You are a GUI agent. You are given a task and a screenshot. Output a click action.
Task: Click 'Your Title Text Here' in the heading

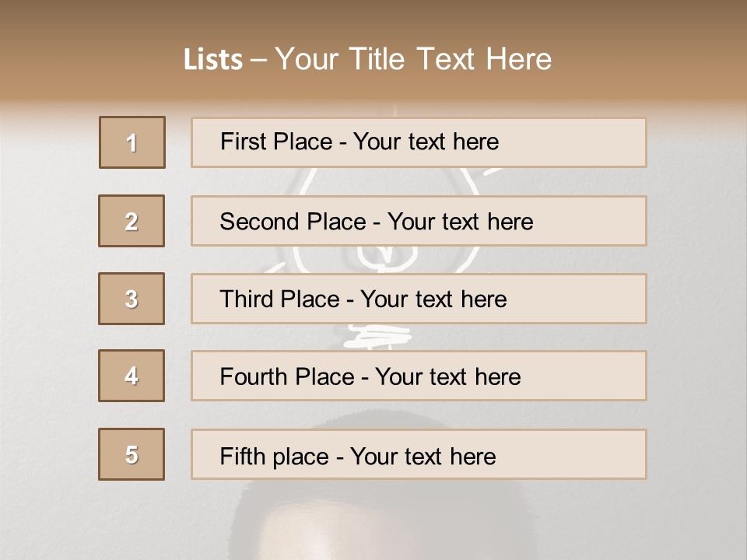(x=413, y=59)
